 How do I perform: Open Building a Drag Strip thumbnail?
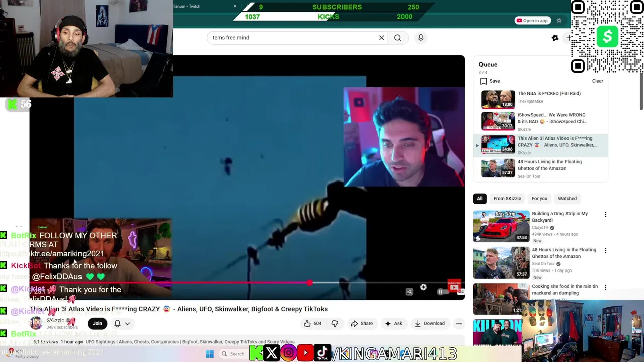point(501,226)
